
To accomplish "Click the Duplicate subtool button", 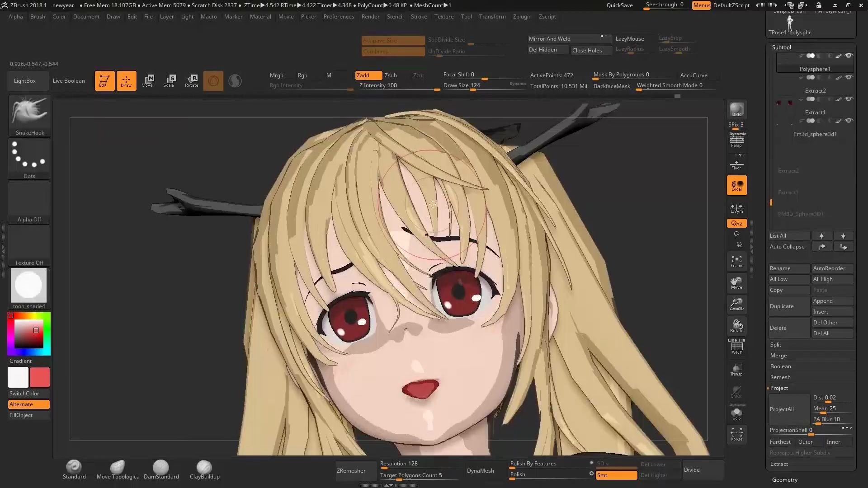I will (788, 306).
